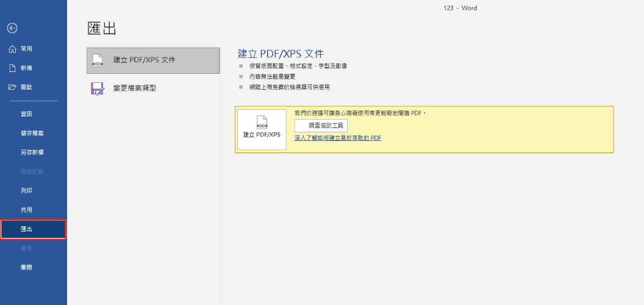The image size is (644, 305).
Task: Click the 建立 PDF/XPS 文件 heading
Action: click(281, 54)
